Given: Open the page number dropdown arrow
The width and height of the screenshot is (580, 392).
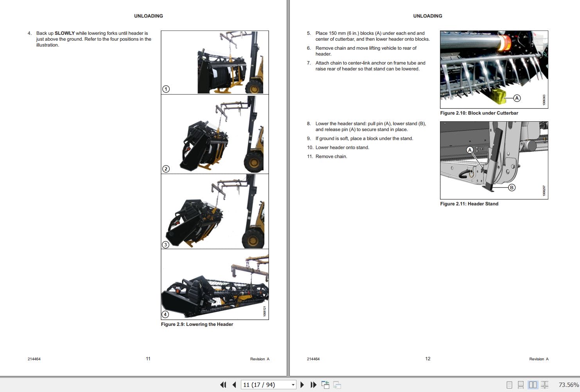Looking at the screenshot, I should tap(293, 385).
